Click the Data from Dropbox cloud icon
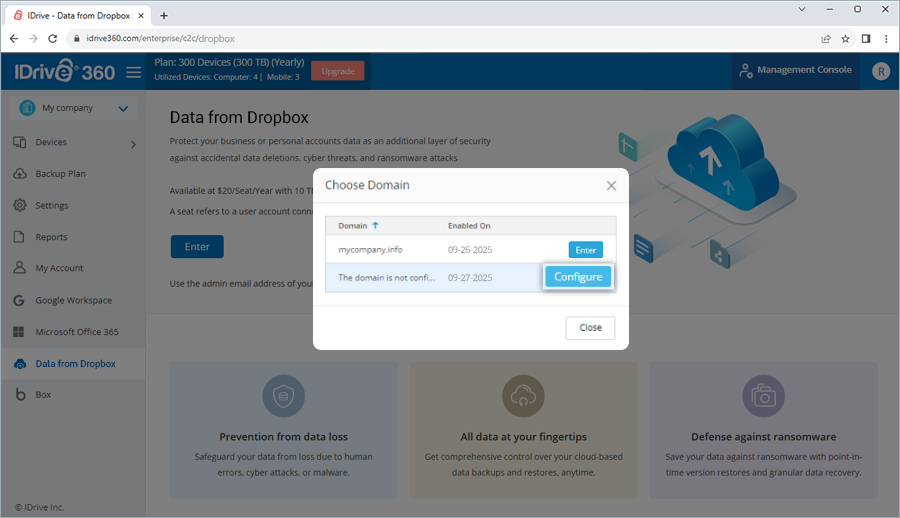This screenshot has height=518, width=900. point(20,364)
